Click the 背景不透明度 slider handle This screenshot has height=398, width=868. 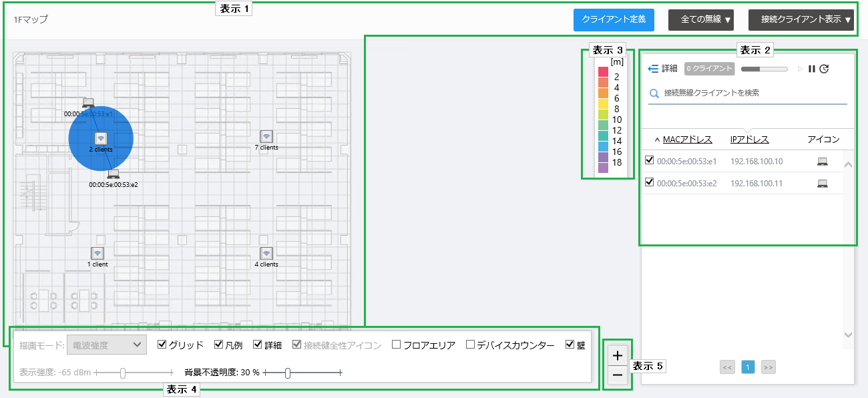tap(288, 373)
